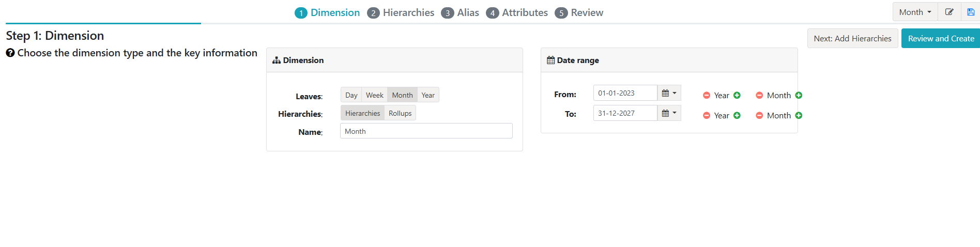Open the From date calendar picker
Image resolution: width=980 pixels, height=247 pixels.
pos(669,93)
